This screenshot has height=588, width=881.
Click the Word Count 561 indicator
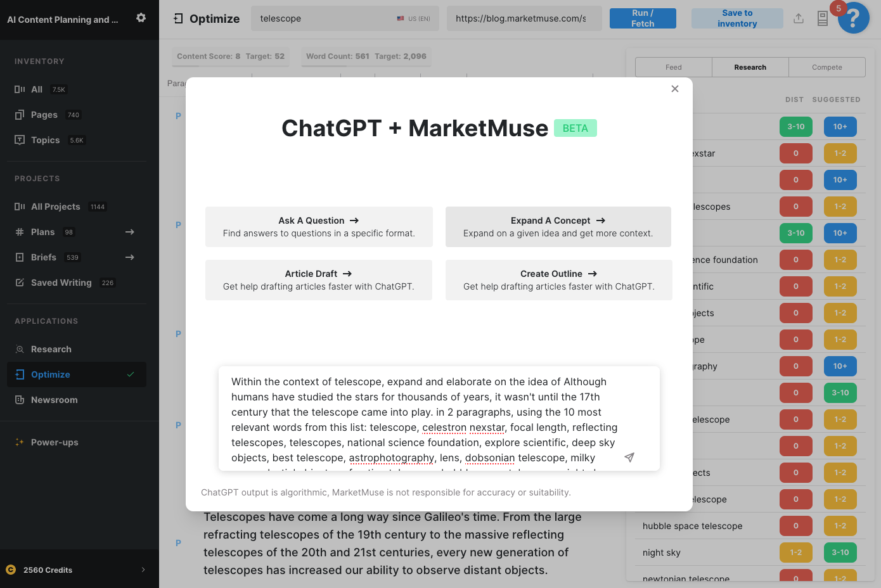click(x=366, y=56)
